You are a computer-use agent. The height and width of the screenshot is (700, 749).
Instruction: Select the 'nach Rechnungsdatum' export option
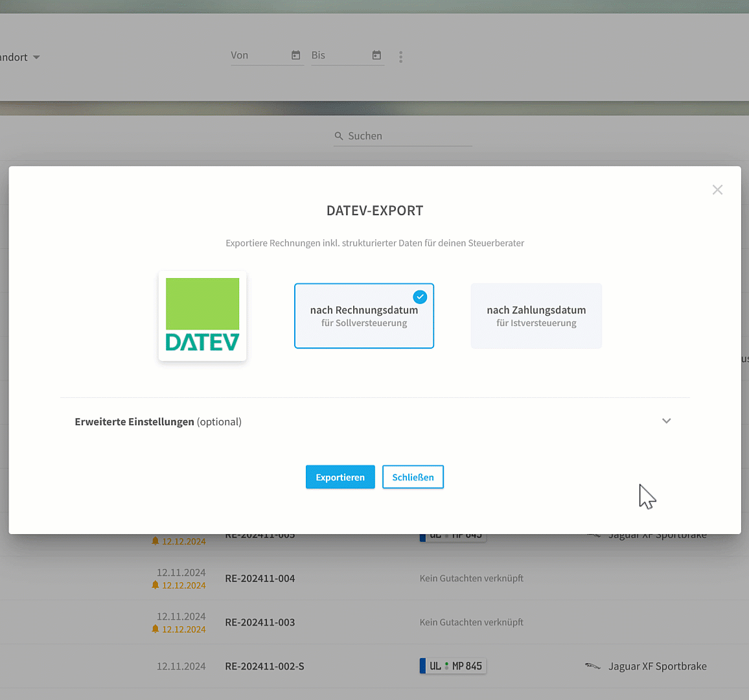point(364,316)
